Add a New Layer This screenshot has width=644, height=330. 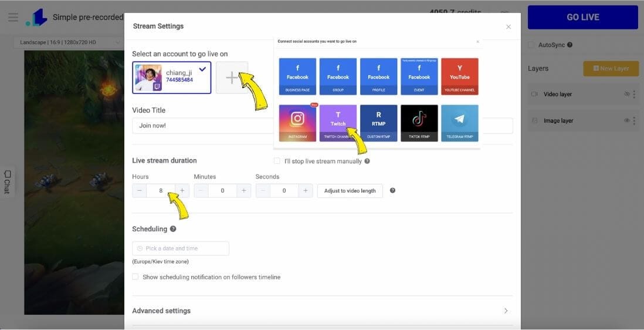pyautogui.click(x=611, y=69)
